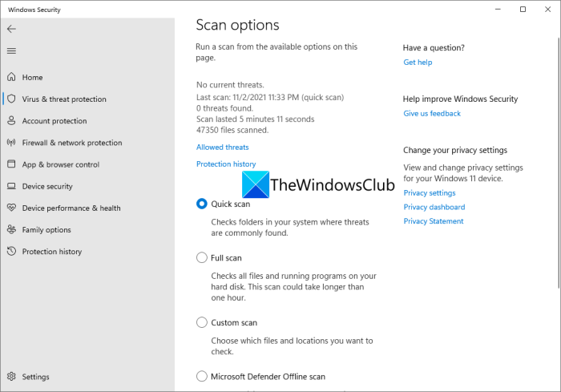
Task: Click Give us feedback link
Action: pos(432,114)
